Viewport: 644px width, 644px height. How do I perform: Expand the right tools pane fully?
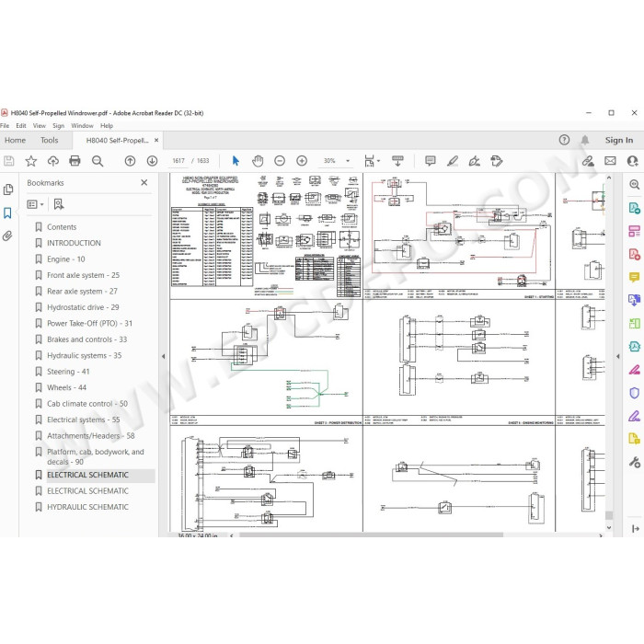(x=636, y=529)
